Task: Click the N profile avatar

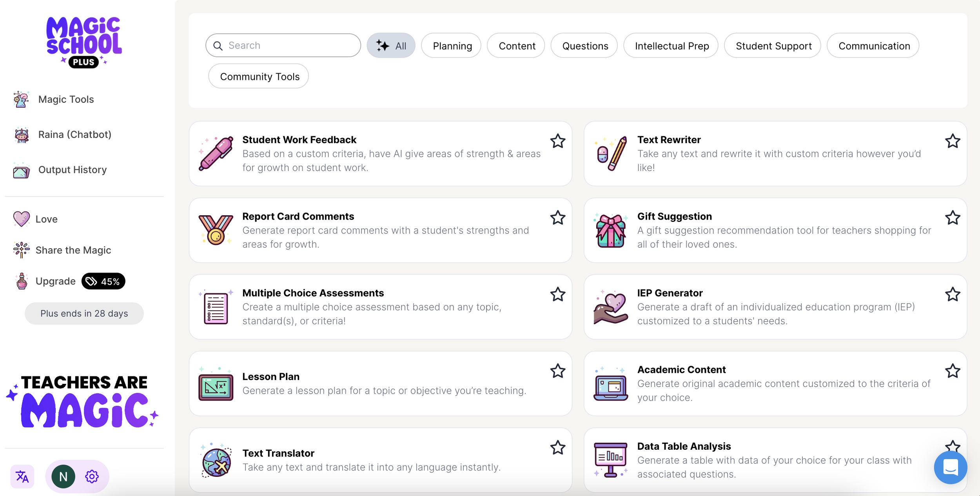Action: [x=63, y=476]
